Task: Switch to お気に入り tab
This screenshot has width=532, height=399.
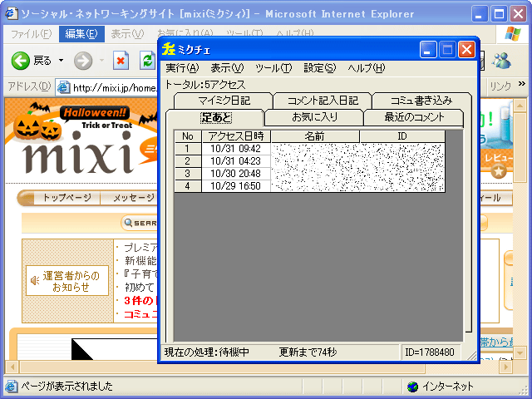Action: click(314, 117)
